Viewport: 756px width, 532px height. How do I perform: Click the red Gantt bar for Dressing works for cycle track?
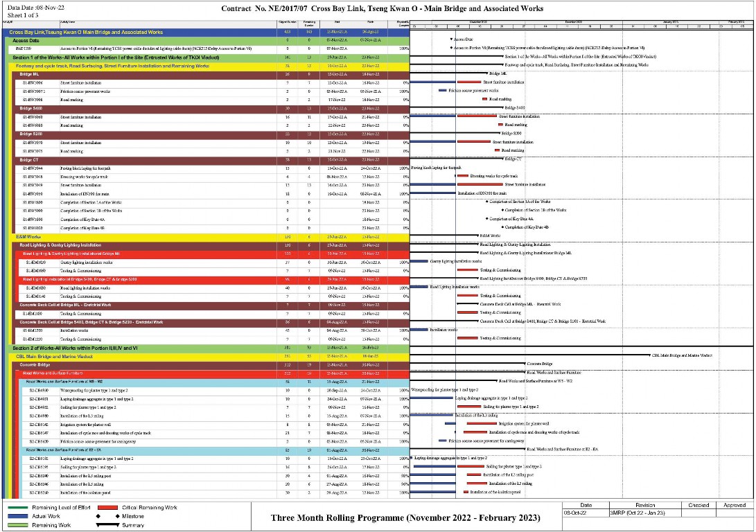pyautogui.click(x=463, y=176)
